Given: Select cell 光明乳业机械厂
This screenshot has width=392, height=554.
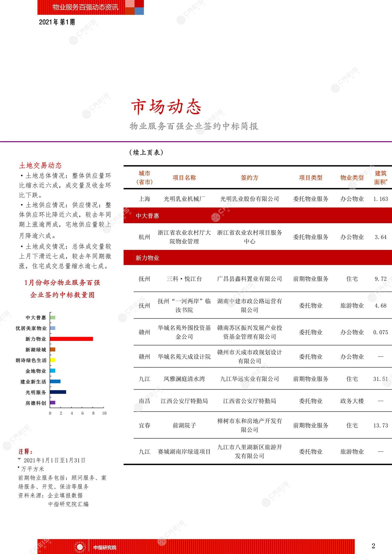Looking at the screenshot, I should point(184,199).
